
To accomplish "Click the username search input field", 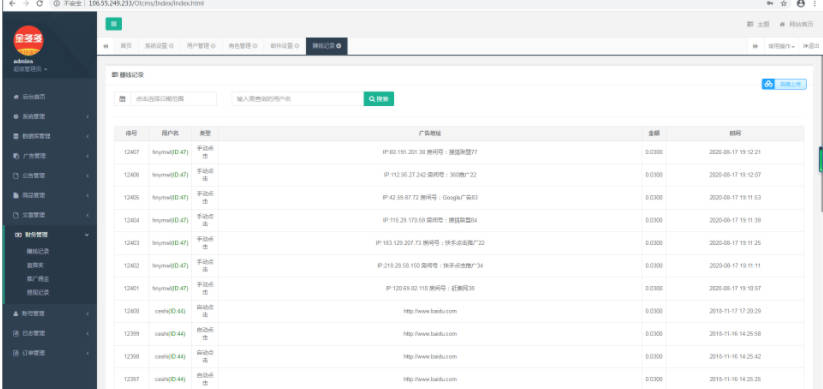I will click(298, 99).
